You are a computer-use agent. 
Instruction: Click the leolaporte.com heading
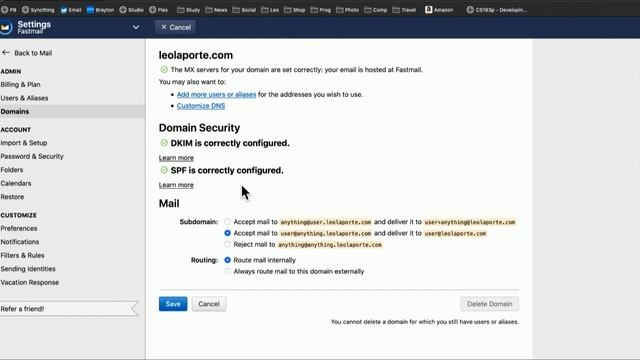[x=196, y=55]
